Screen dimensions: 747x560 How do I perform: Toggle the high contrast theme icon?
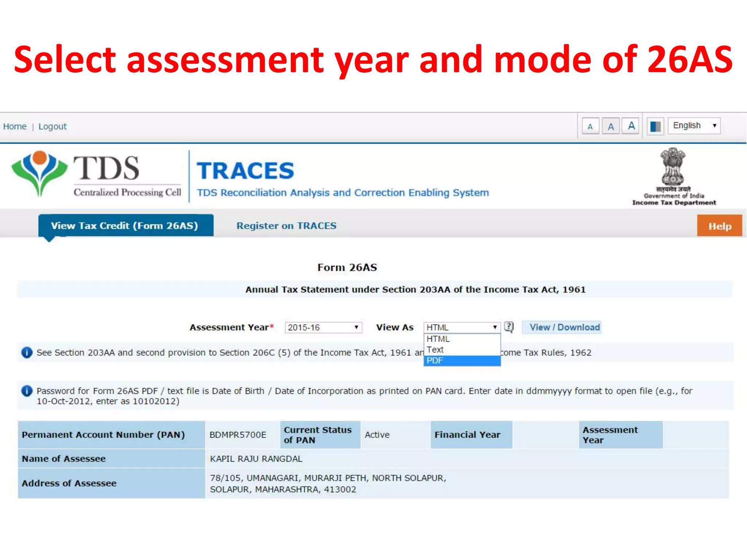click(x=655, y=127)
